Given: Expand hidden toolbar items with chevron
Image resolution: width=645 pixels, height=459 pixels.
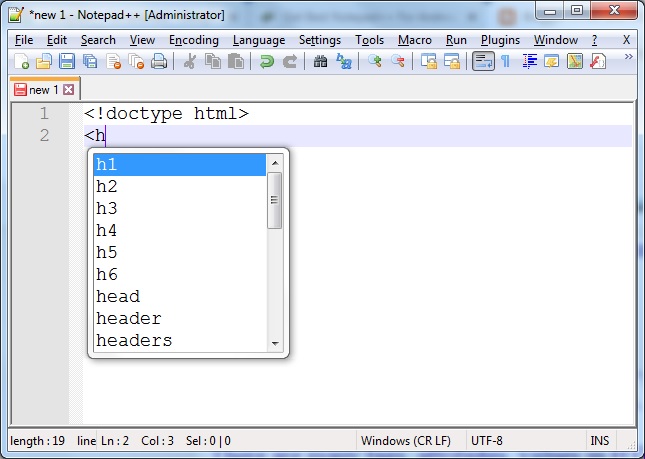Looking at the screenshot, I should 629,57.
